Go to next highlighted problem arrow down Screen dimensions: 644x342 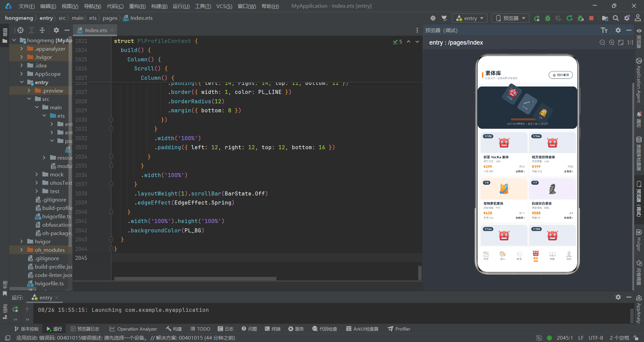click(417, 42)
